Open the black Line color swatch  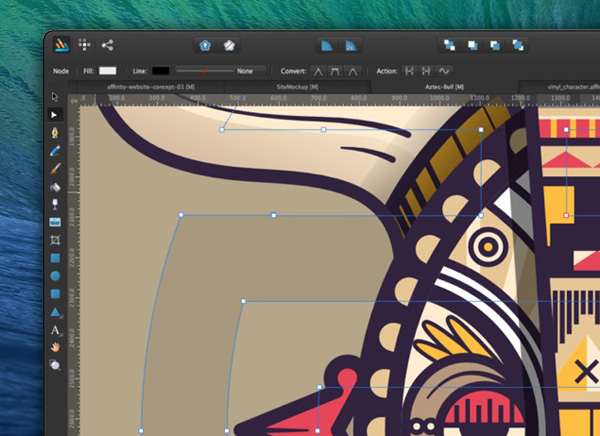point(160,71)
